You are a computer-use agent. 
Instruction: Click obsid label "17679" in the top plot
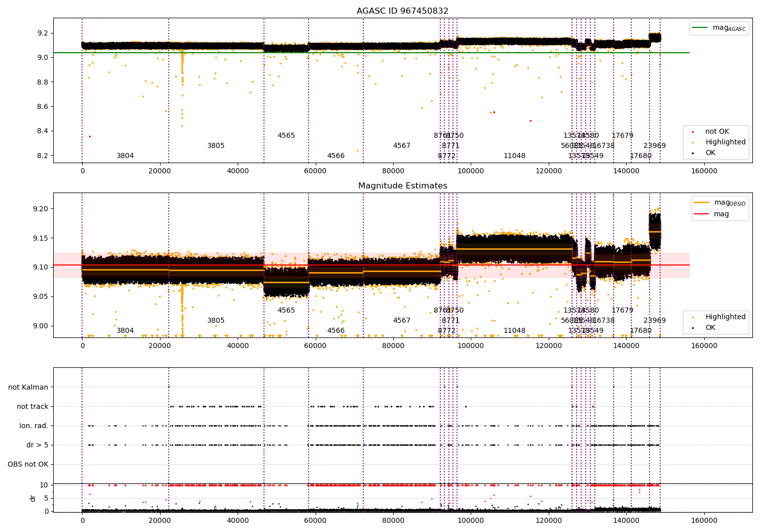(x=623, y=136)
